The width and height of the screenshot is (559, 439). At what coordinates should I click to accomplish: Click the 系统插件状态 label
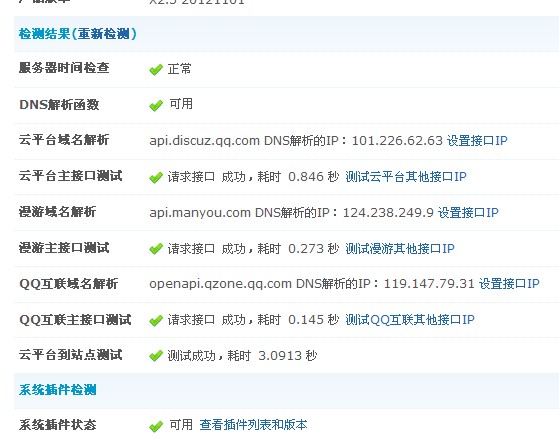coord(58,425)
